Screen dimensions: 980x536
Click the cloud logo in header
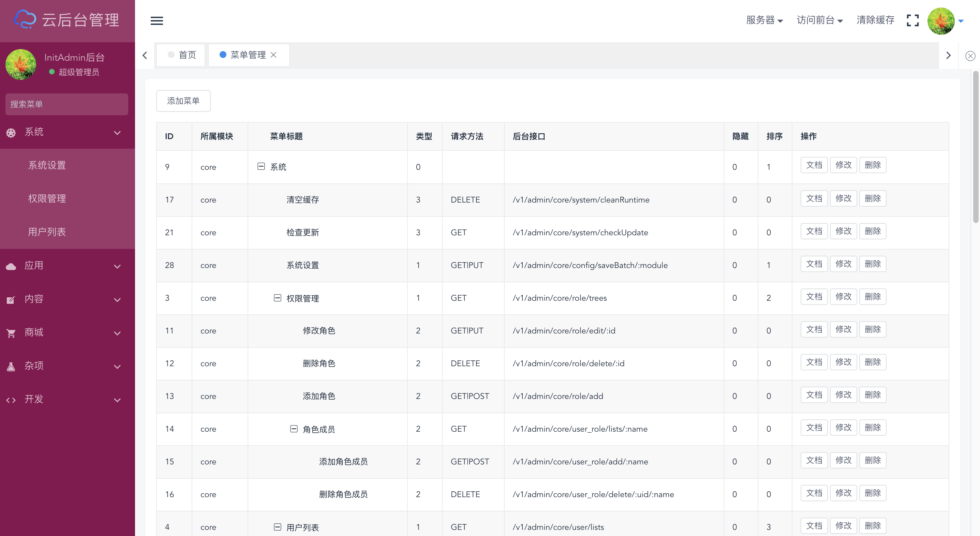(x=25, y=19)
